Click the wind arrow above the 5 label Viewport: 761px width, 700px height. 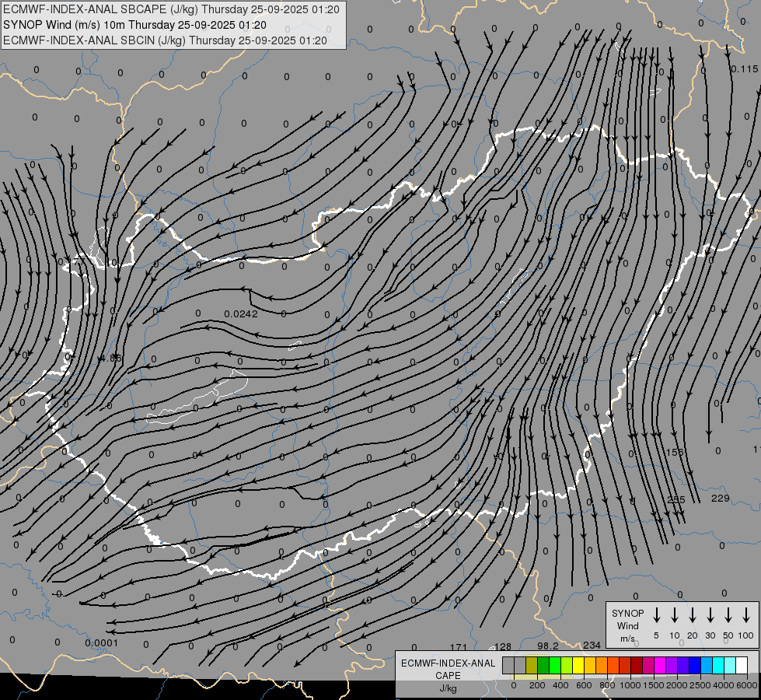(x=656, y=614)
